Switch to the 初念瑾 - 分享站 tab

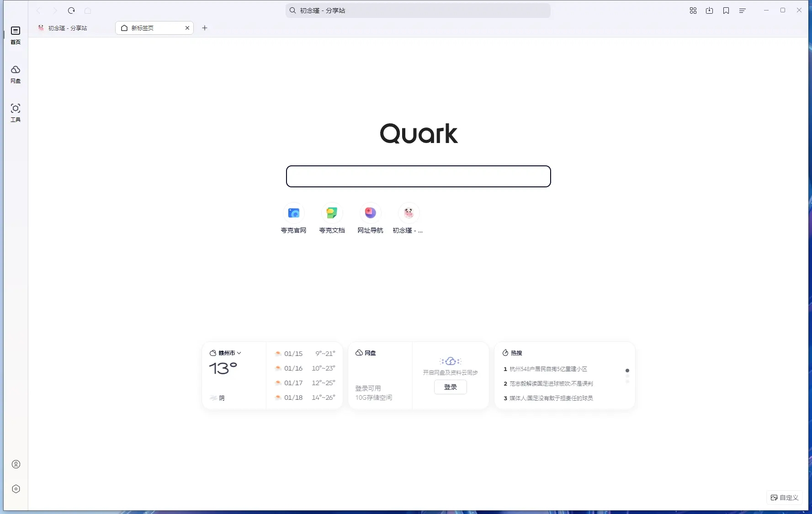click(x=68, y=28)
